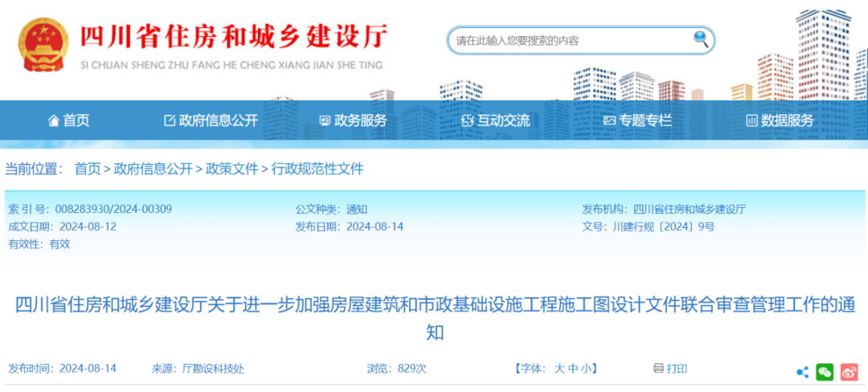
Task: Open the 政务服务 navigation tab
Action: (353, 120)
